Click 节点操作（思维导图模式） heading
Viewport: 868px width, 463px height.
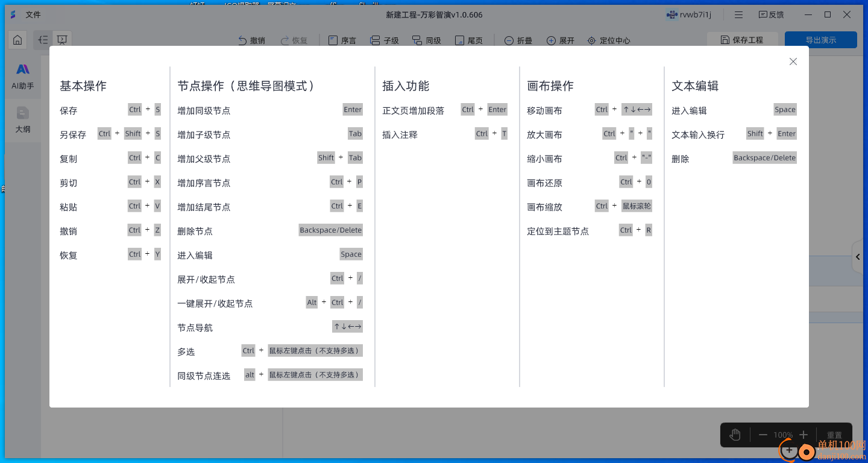(x=246, y=86)
